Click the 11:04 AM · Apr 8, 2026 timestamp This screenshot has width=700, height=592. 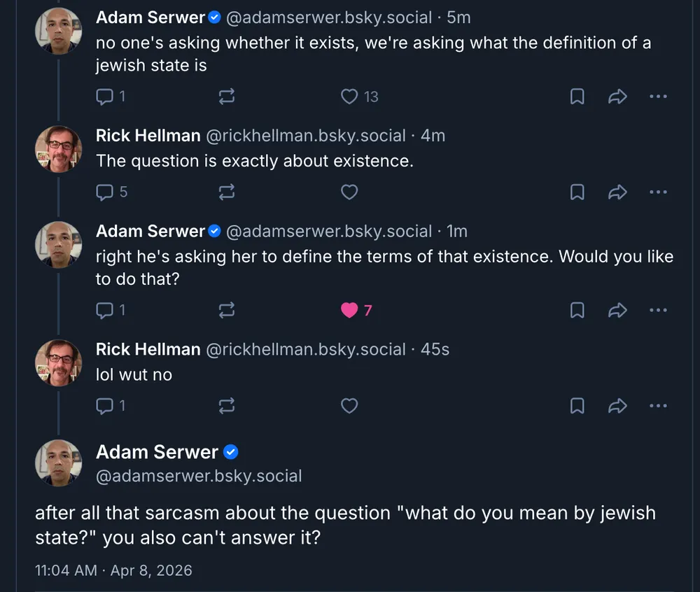[x=113, y=570]
